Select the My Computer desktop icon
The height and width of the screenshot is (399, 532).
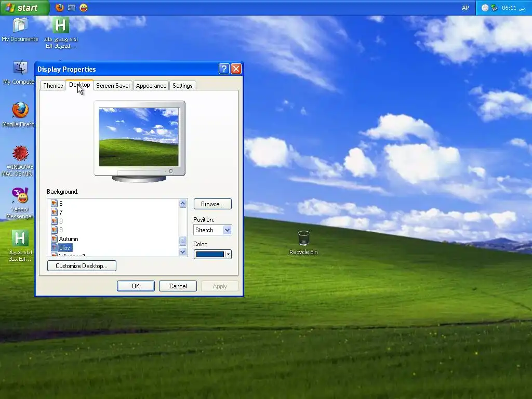click(19, 73)
